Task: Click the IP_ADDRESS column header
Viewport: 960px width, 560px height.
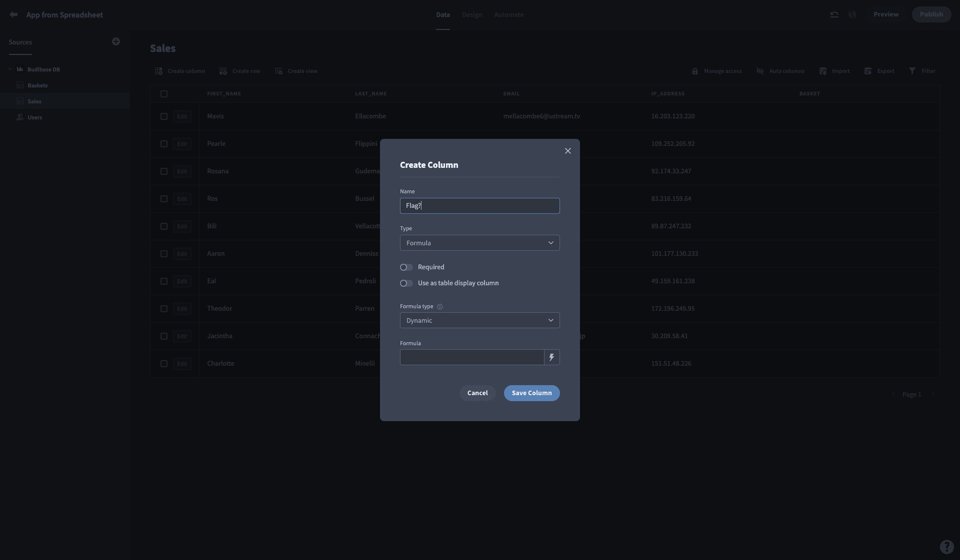Action: tap(668, 94)
